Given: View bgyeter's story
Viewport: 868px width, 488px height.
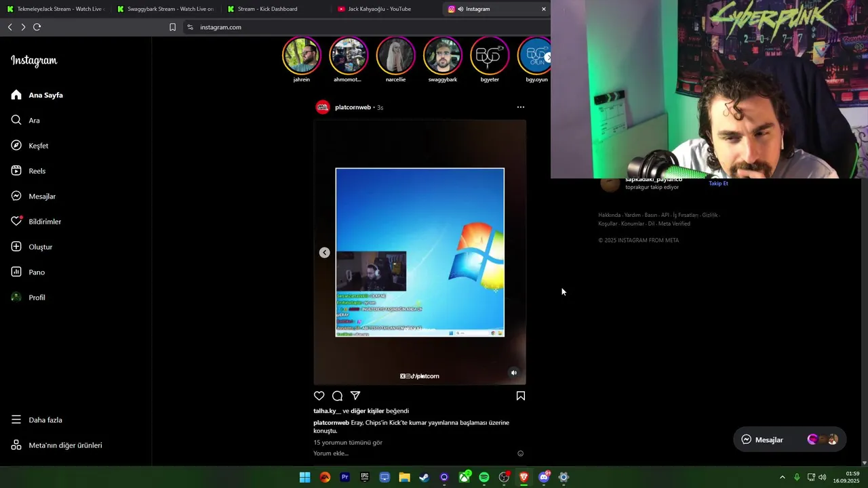Looking at the screenshot, I should [490, 56].
